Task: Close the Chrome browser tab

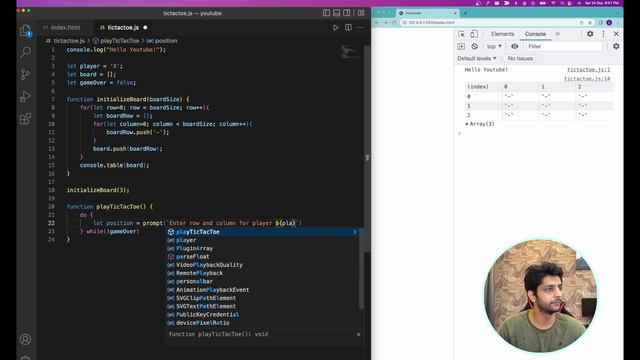Action: click(455, 13)
